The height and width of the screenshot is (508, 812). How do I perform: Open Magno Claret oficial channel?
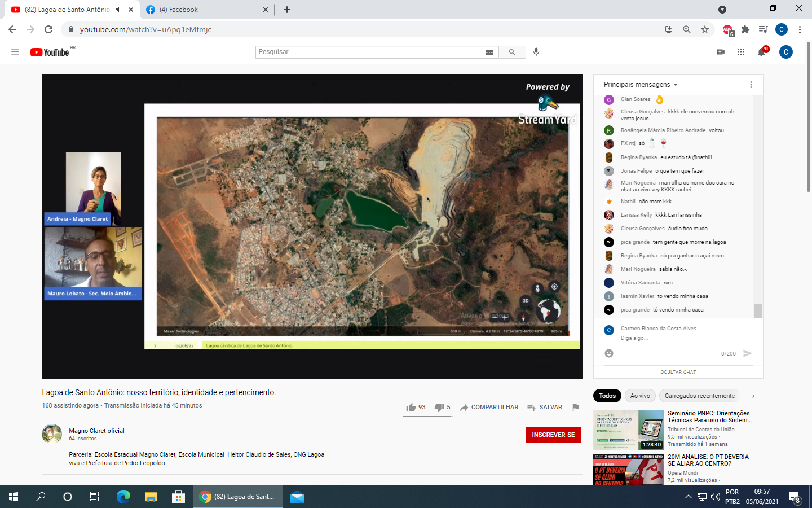tap(96, 431)
